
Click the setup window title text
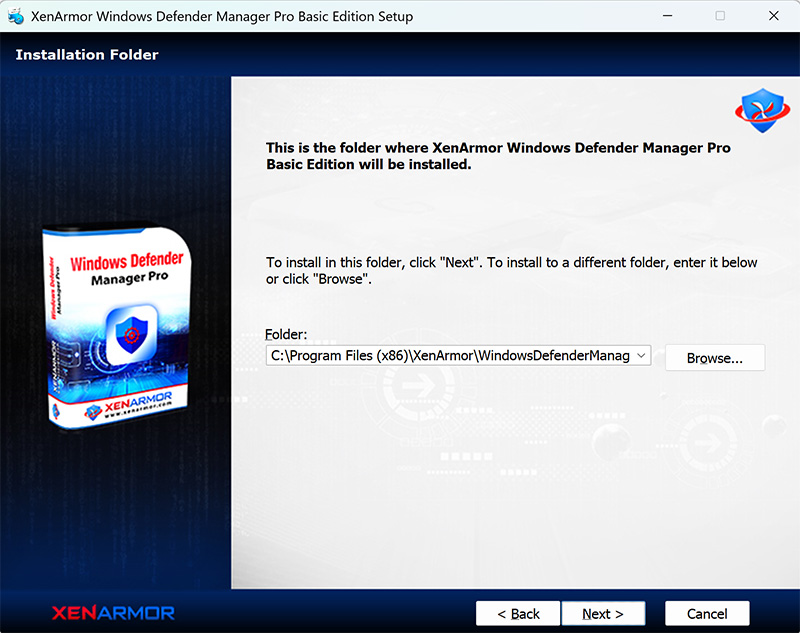(x=222, y=16)
